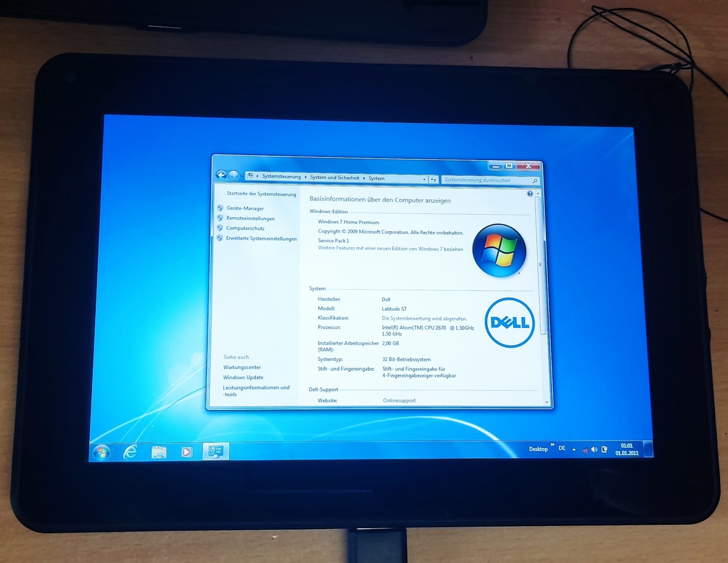Image resolution: width=728 pixels, height=563 pixels.
Task: Click Show desktop button at taskbar end
Action: coord(648,449)
